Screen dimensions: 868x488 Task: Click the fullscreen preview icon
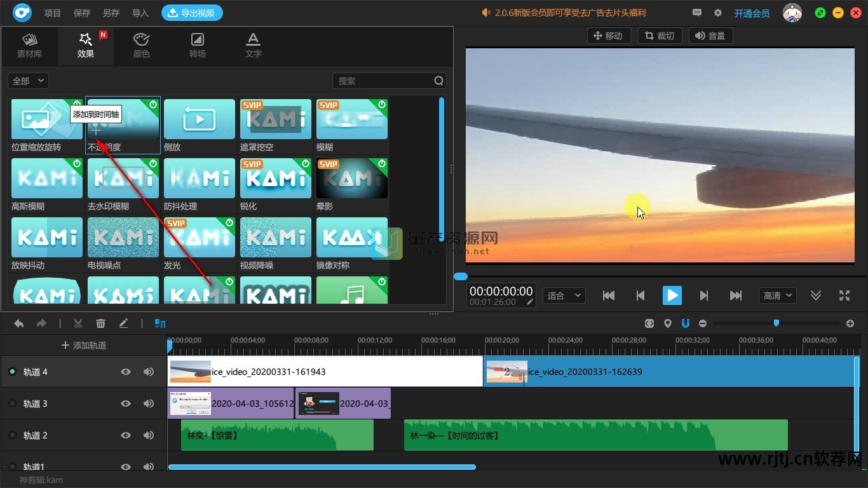pyautogui.click(x=844, y=295)
